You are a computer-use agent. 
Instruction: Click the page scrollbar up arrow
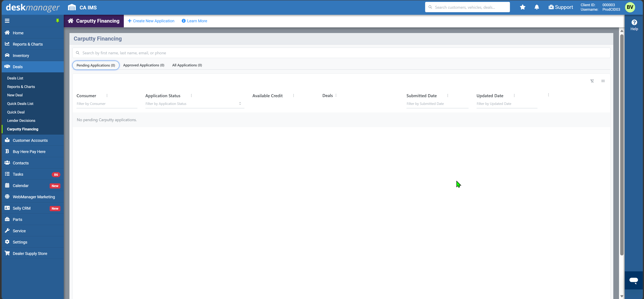tap(622, 31)
